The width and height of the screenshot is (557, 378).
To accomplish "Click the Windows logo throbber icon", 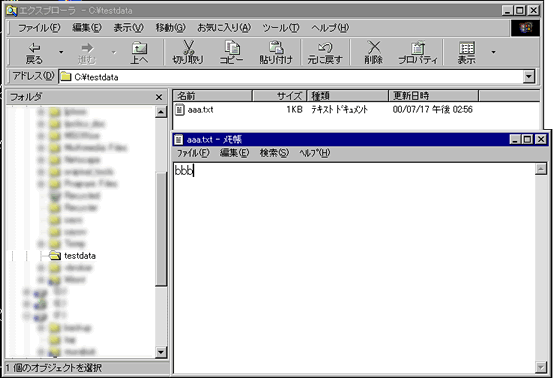I will point(525,28).
